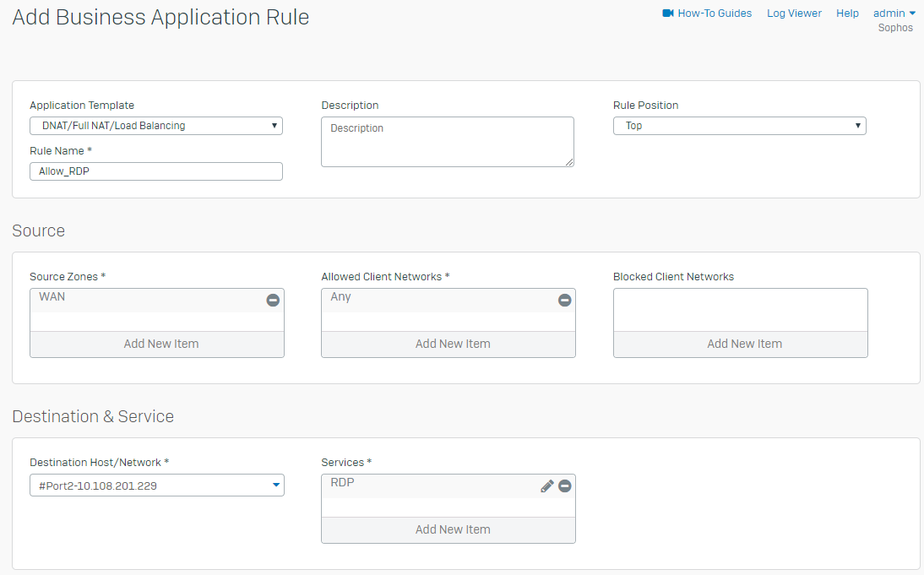Edit the RDP service entry
924x575 pixels.
(547, 486)
